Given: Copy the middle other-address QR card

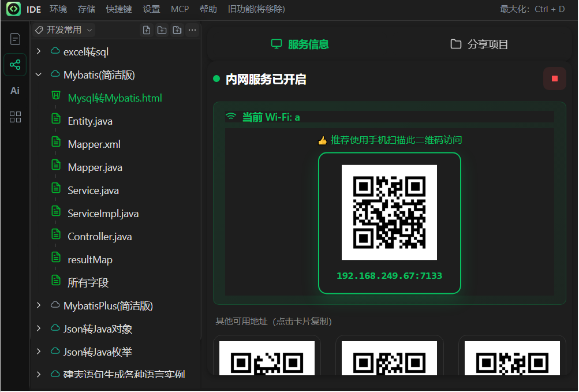Looking at the screenshot, I should click(389, 356).
